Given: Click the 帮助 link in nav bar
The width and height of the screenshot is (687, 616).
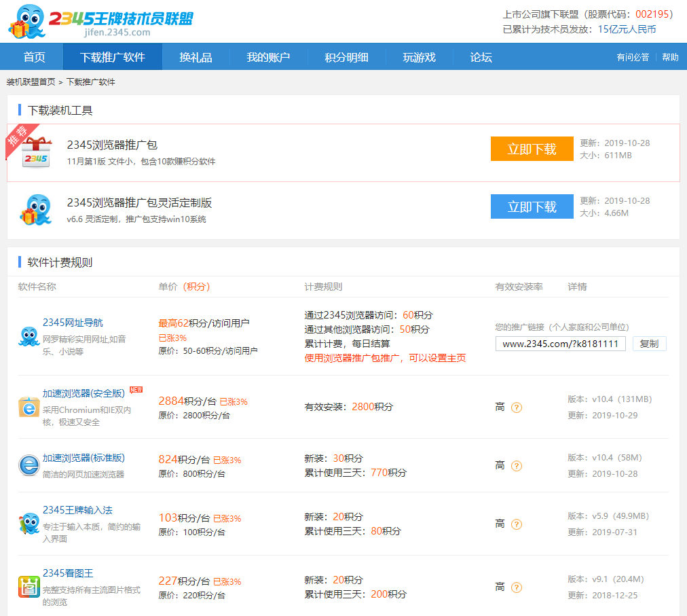Looking at the screenshot, I should coord(670,57).
